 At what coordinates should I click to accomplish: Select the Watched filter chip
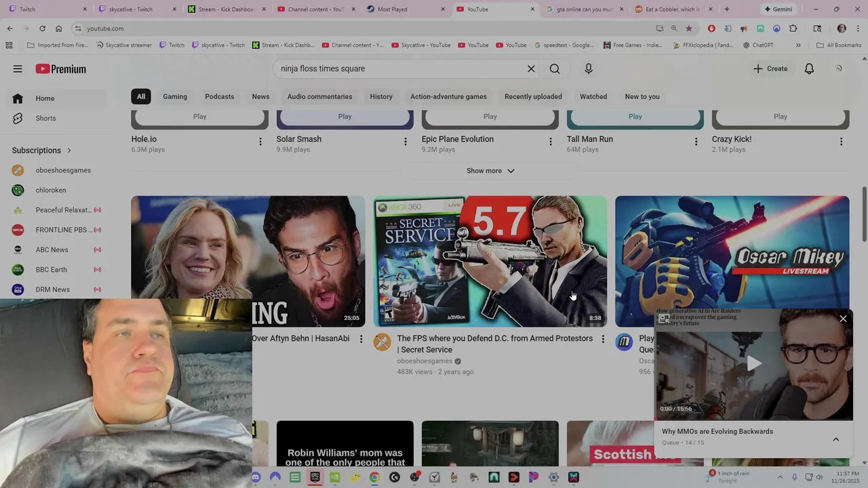click(593, 96)
